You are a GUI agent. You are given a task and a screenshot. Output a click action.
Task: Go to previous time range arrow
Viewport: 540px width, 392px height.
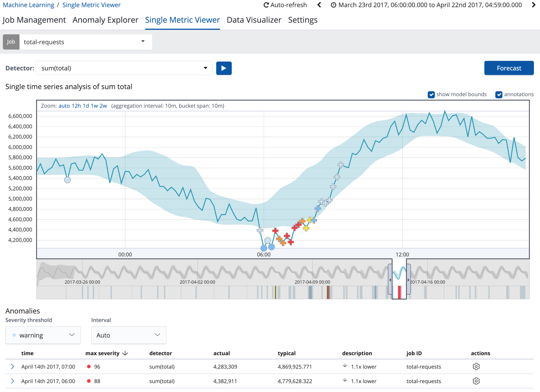319,5
